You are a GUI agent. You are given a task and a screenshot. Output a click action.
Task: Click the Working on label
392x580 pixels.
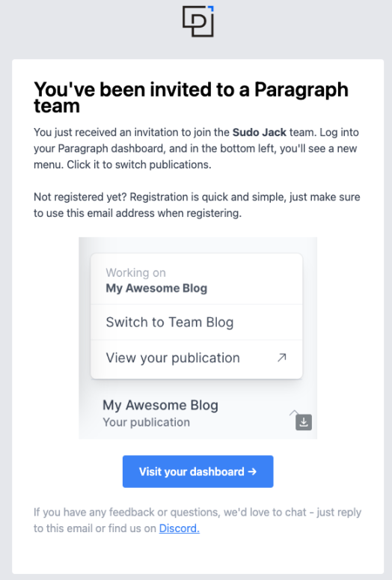click(x=135, y=272)
